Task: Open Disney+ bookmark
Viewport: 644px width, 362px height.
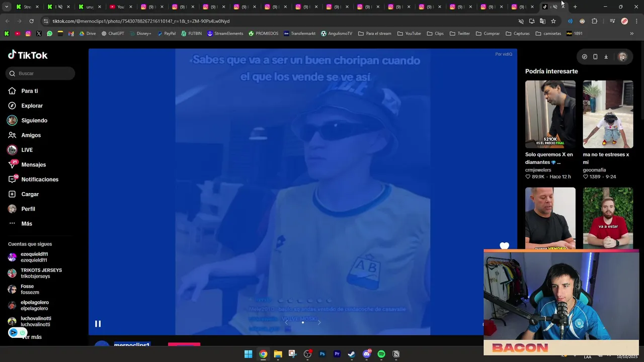Action: (140, 34)
